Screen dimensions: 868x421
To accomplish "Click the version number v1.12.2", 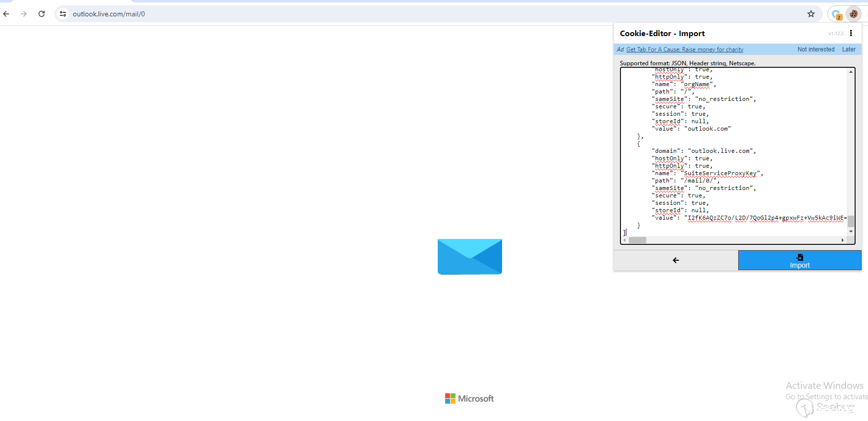I will 836,34.
